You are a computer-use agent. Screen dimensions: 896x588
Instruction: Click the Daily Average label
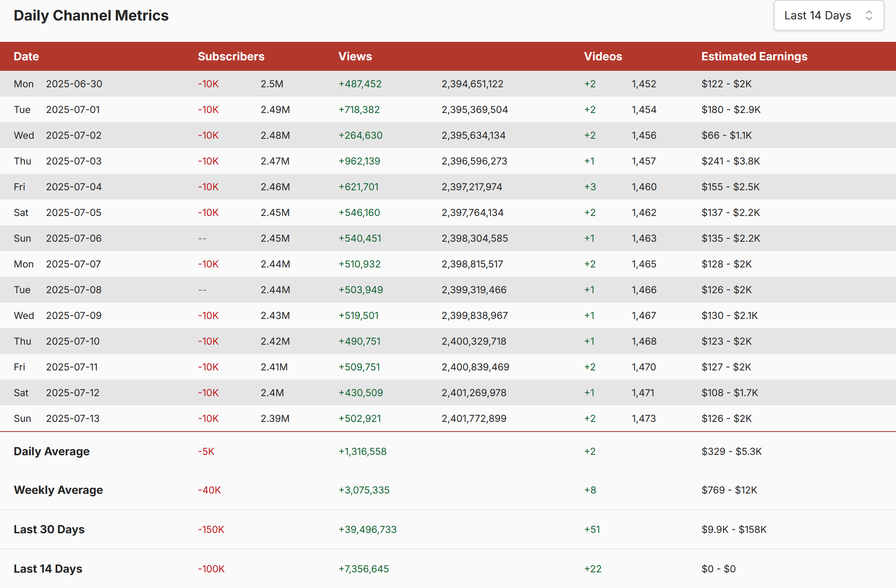(51, 451)
